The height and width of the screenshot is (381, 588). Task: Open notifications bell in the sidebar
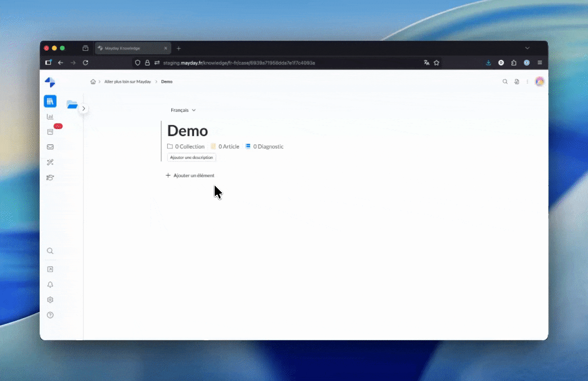pyautogui.click(x=50, y=285)
